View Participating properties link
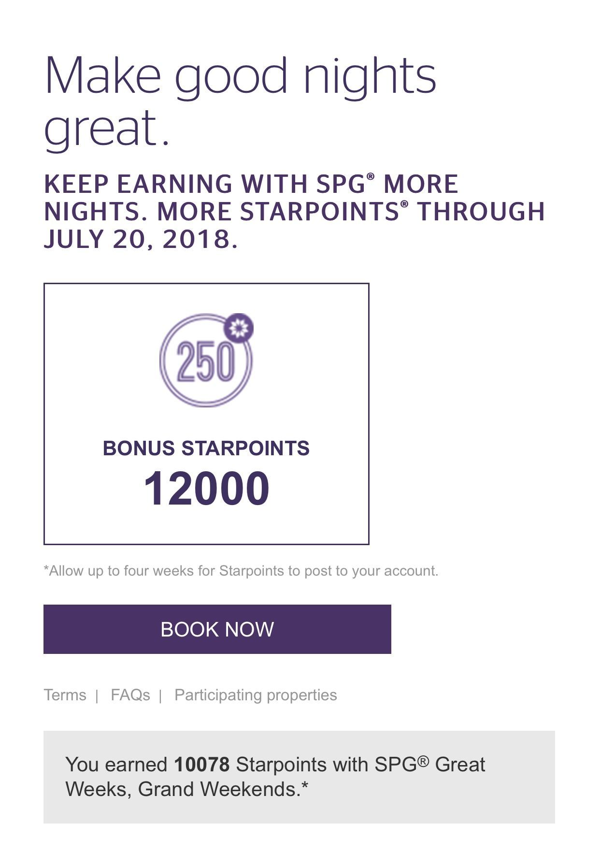 (x=256, y=695)
